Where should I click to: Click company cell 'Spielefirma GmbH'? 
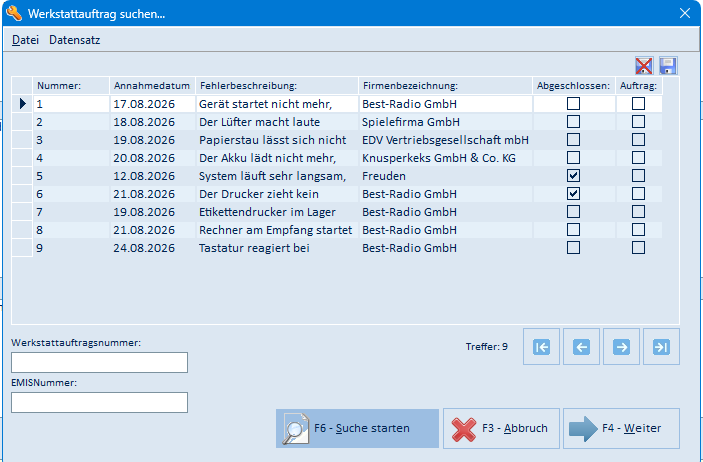tap(445, 122)
